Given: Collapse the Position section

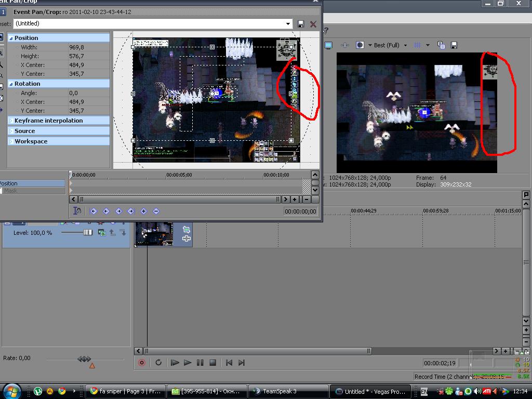Looking at the screenshot, I should point(11,38).
